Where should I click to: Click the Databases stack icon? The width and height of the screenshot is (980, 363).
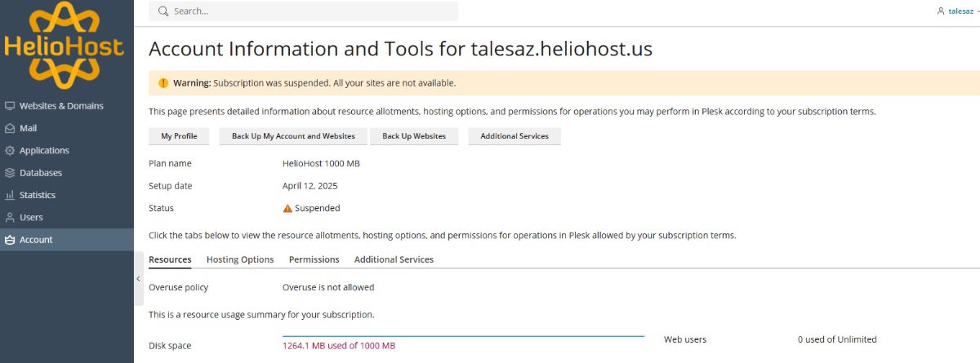[10, 173]
